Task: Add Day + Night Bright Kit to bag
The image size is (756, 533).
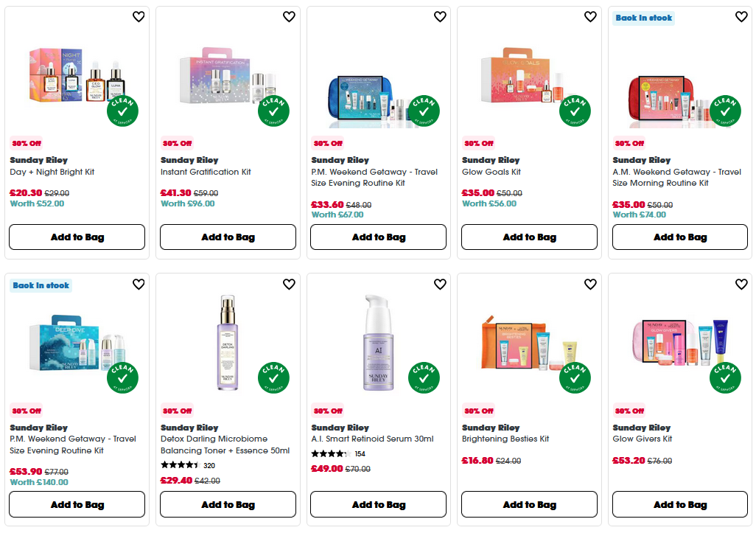Action: click(77, 237)
